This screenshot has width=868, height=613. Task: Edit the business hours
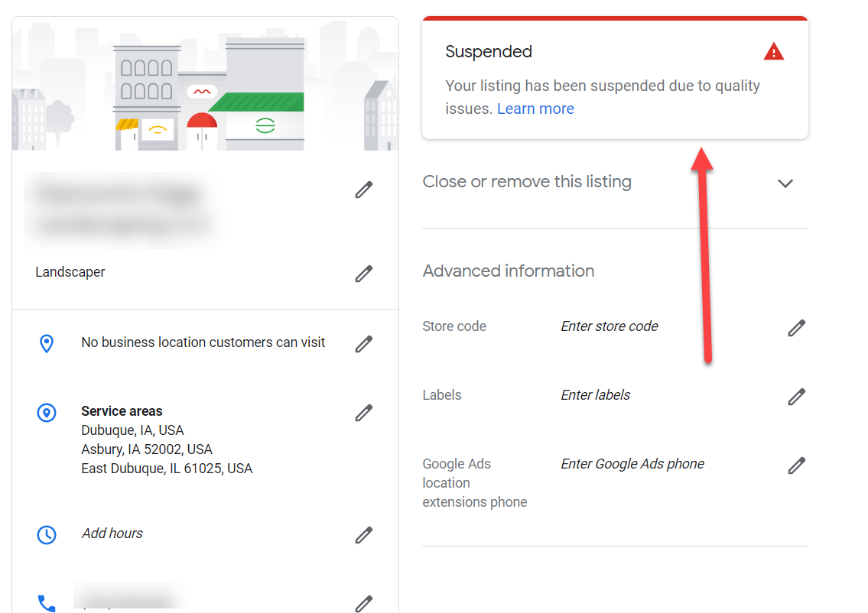click(x=364, y=535)
